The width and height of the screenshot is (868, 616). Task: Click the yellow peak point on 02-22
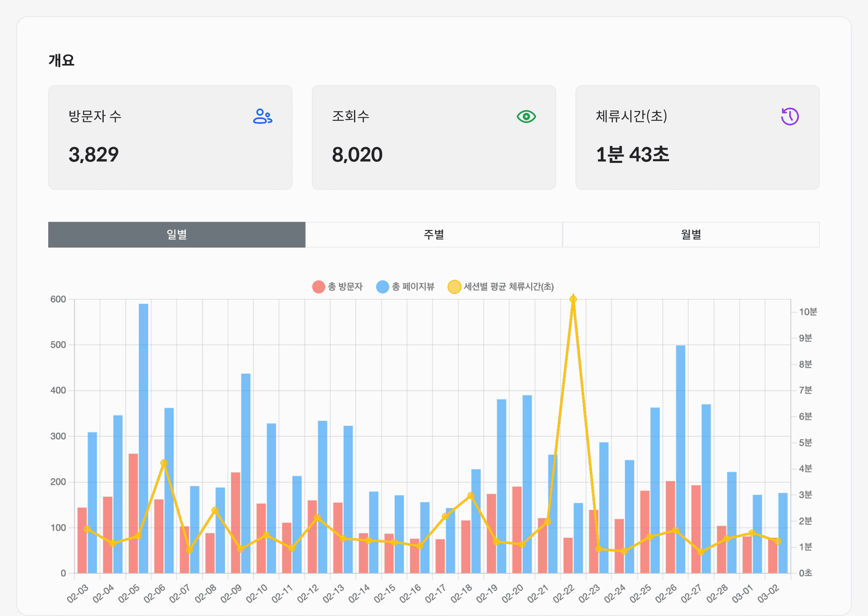pyautogui.click(x=573, y=299)
